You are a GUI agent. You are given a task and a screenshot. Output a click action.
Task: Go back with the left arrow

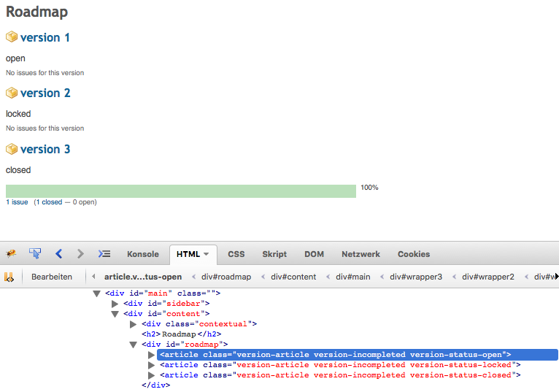[58, 254]
